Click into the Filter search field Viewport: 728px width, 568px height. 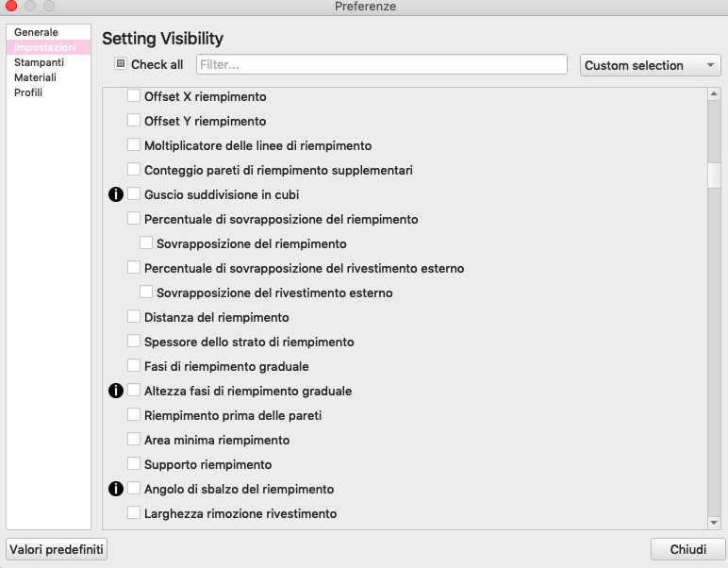tap(381, 65)
